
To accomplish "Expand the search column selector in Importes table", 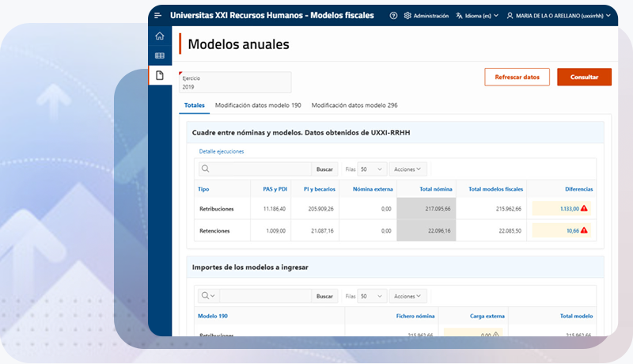I will (209, 296).
